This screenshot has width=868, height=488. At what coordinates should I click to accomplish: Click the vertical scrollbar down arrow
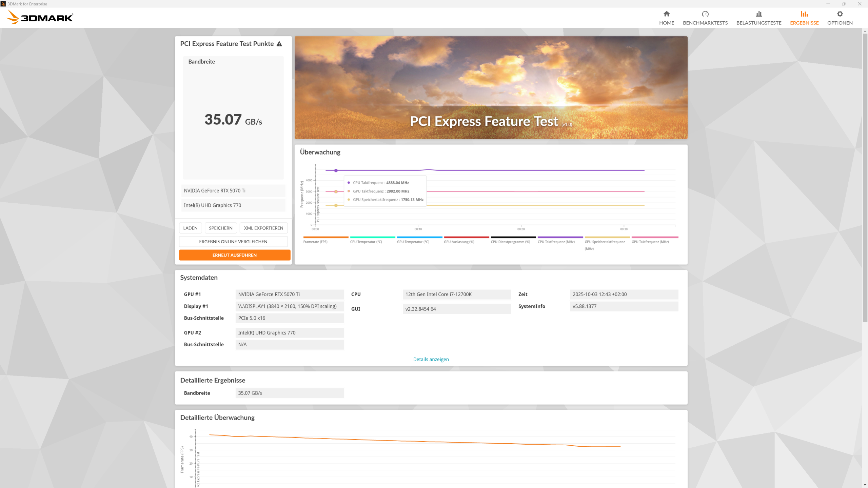click(x=865, y=485)
